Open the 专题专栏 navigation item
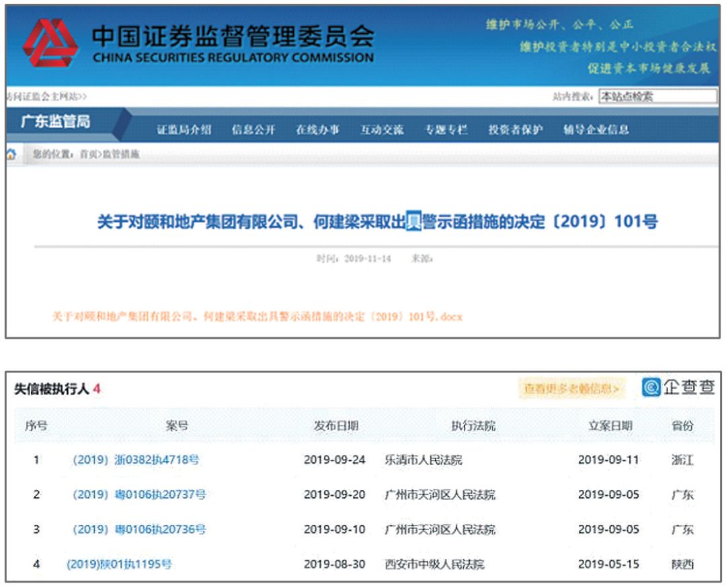 (x=446, y=130)
